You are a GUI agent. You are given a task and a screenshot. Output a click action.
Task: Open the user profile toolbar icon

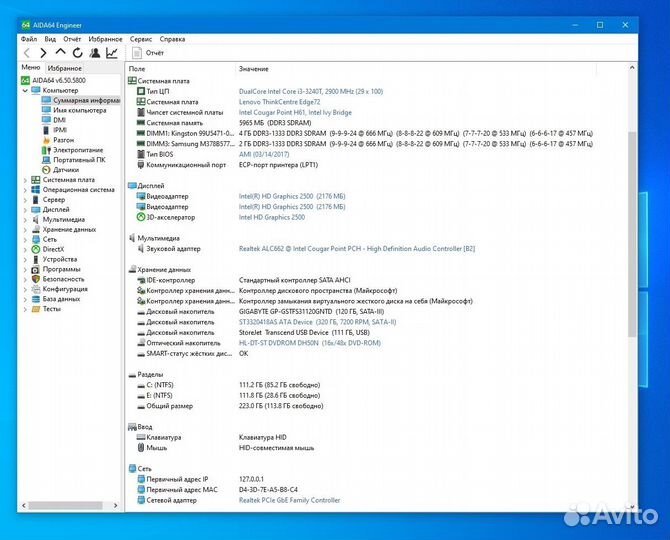[x=95, y=53]
